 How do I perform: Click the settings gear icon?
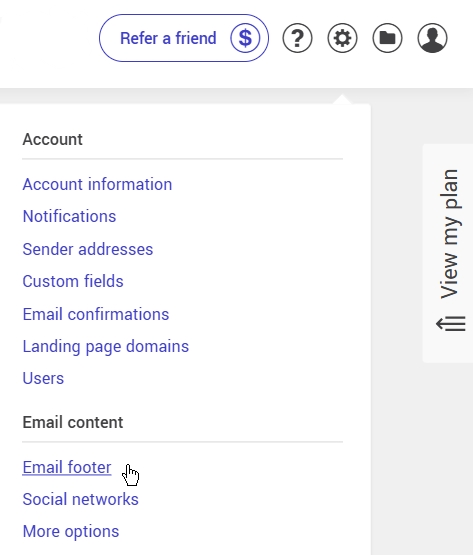point(342,38)
